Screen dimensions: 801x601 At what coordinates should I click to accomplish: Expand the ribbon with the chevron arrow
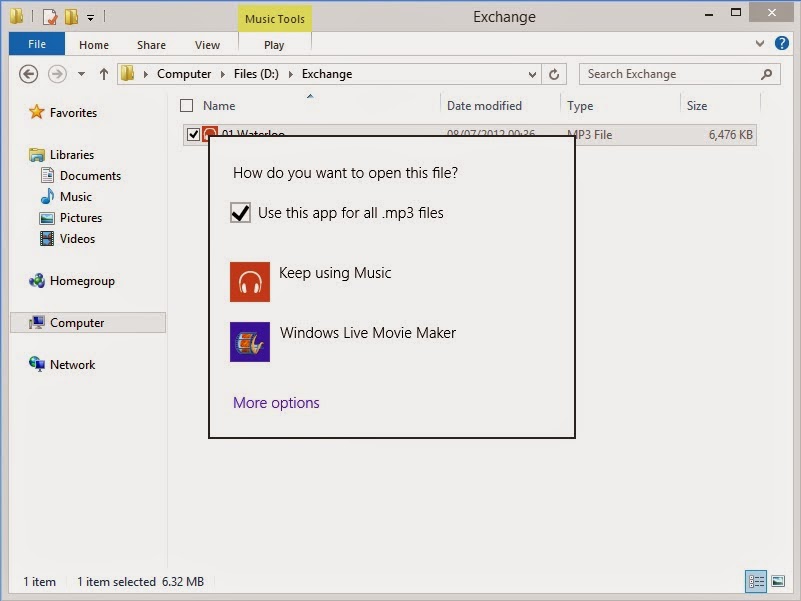click(x=760, y=44)
